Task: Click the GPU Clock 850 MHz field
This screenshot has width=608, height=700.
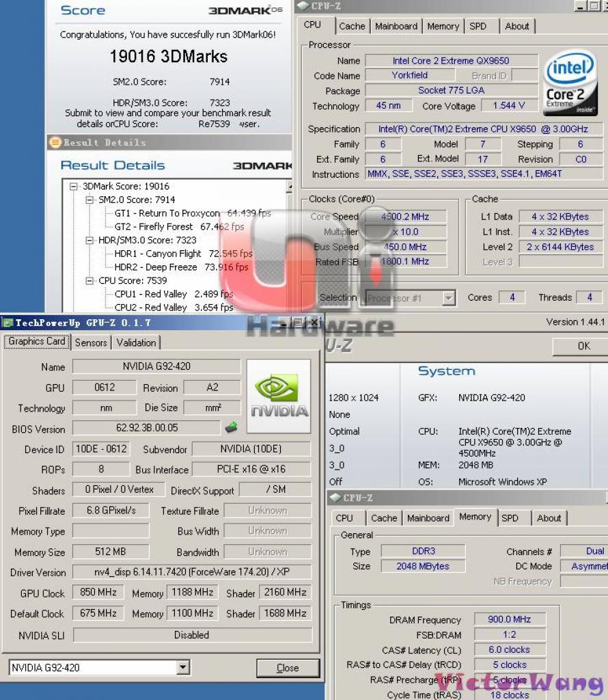Action: (x=98, y=593)
